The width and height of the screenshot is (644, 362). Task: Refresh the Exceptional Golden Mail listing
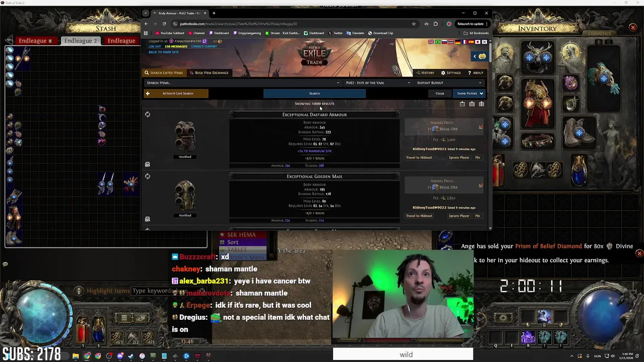coord(147,176)
